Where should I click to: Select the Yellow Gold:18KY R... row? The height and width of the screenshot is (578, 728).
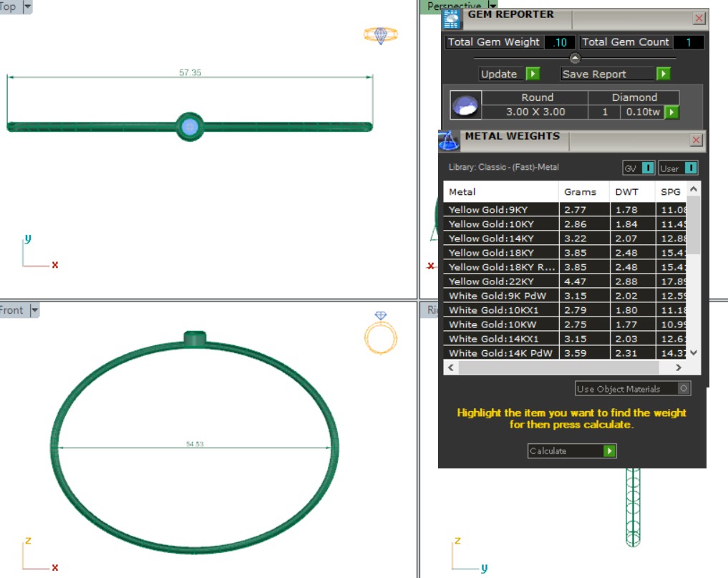[x=565, y=267]
